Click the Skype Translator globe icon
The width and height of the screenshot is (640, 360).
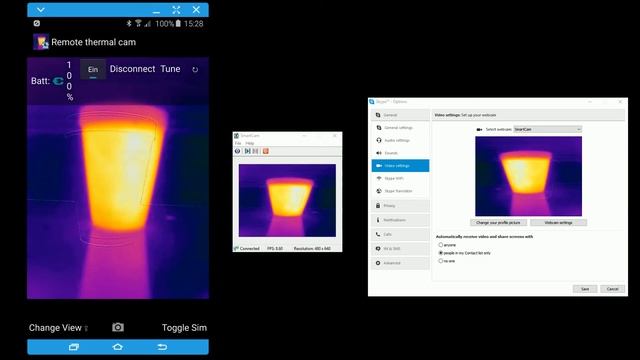click(379, 191)
